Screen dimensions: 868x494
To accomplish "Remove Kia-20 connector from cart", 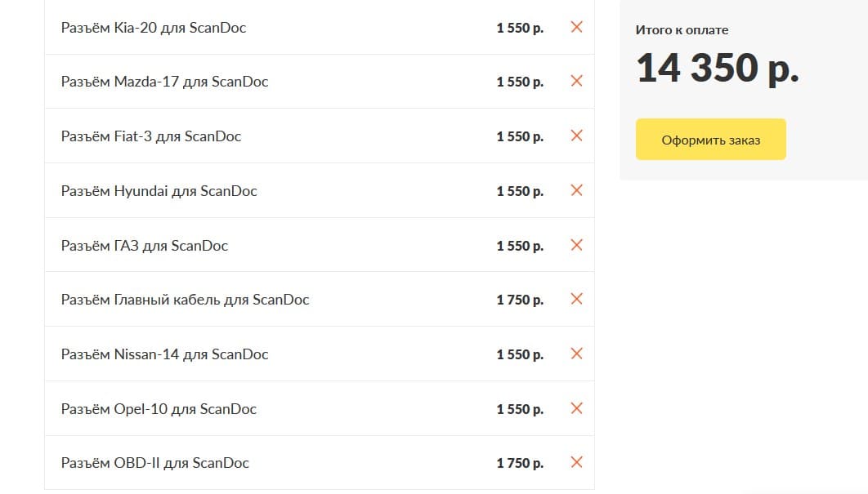I will 576,27.
